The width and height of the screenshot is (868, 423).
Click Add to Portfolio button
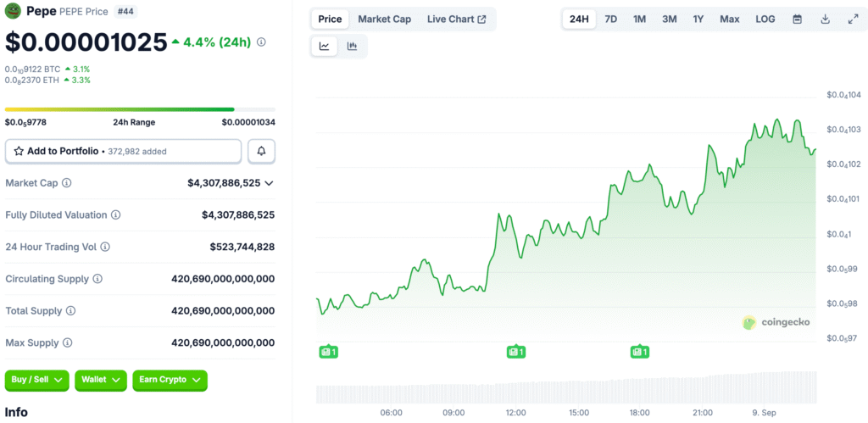pyautogui.click(x=123, y=151)
